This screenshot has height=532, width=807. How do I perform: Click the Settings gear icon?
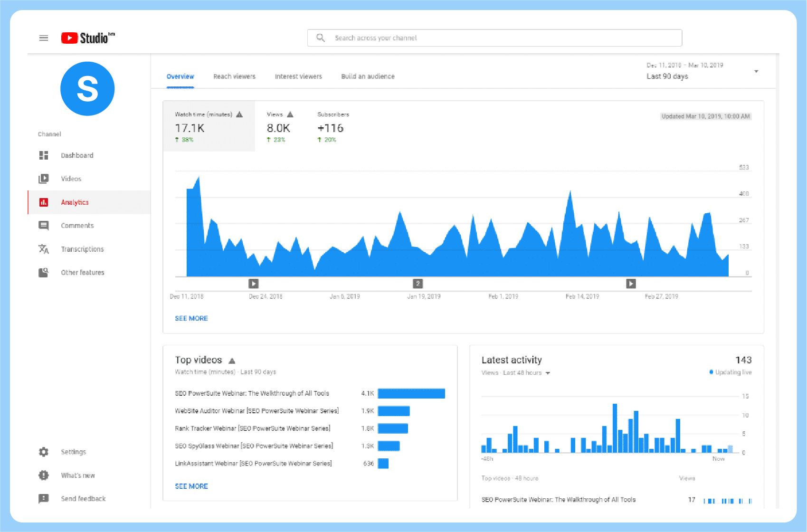(x=44, y=452)
